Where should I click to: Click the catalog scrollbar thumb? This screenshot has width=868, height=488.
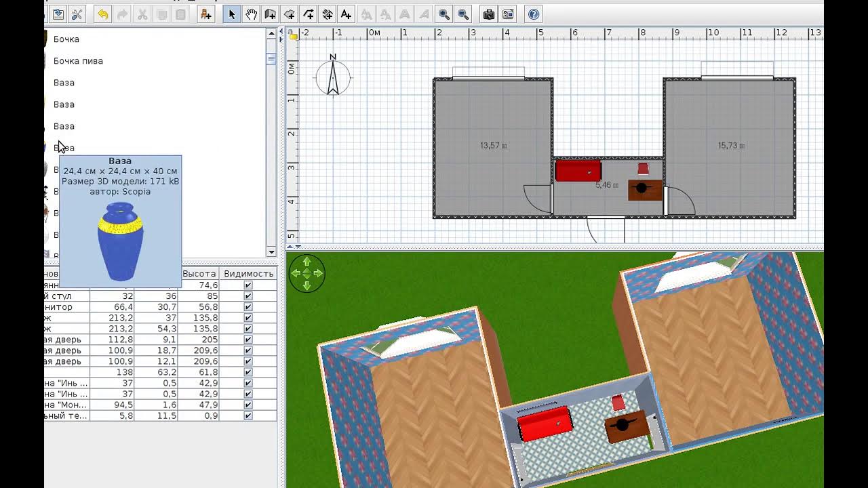point(271,59)
